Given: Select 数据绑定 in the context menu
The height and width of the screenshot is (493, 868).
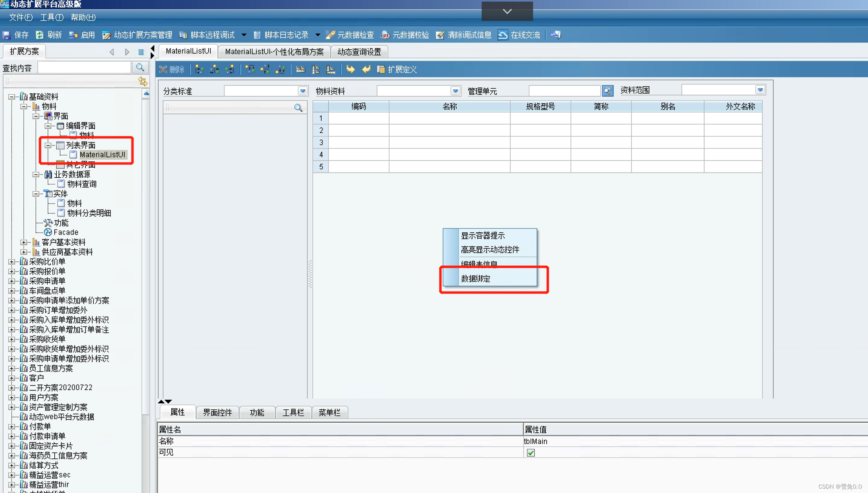Looking at the screenshot, I should [x=476, y=279].
